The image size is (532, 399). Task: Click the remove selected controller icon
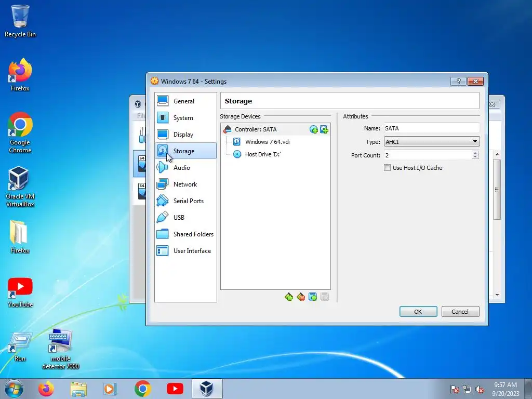[x=301, y=297]
